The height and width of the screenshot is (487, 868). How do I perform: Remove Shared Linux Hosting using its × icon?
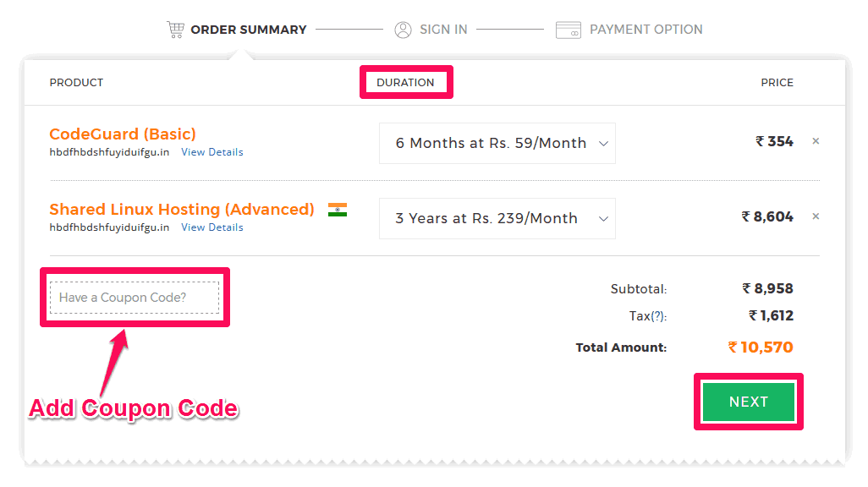coord(815,216)
